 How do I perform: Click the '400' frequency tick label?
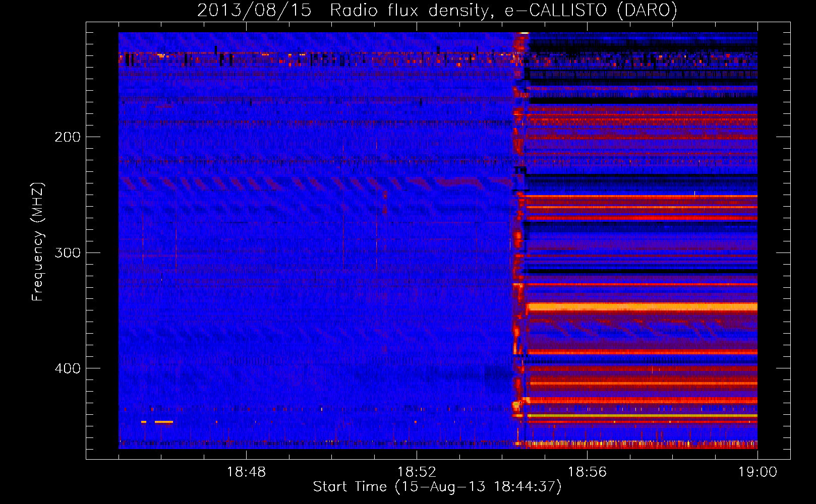(x=68, y=368)
